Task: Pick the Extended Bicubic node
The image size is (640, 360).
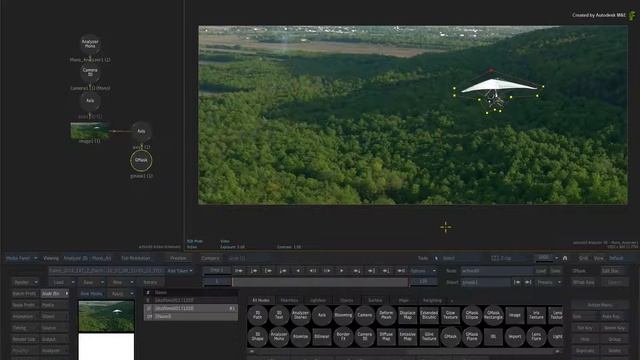Action: tap(429, 315)
